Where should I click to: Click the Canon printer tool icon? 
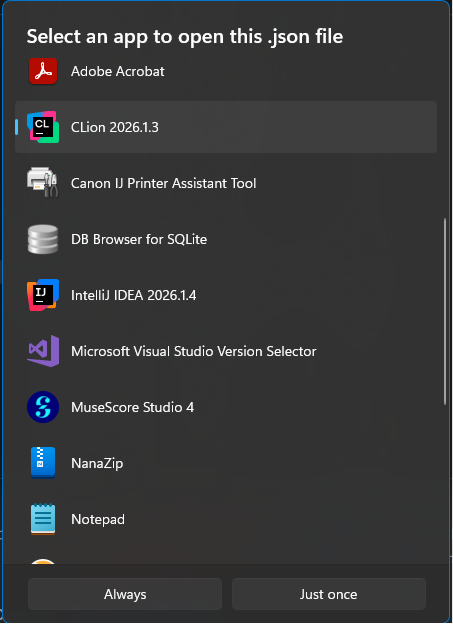click(x=43, y=183)
